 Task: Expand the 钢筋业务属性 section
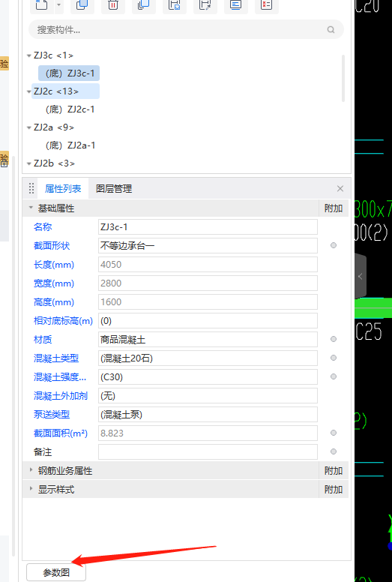click(x=31, y=470)
